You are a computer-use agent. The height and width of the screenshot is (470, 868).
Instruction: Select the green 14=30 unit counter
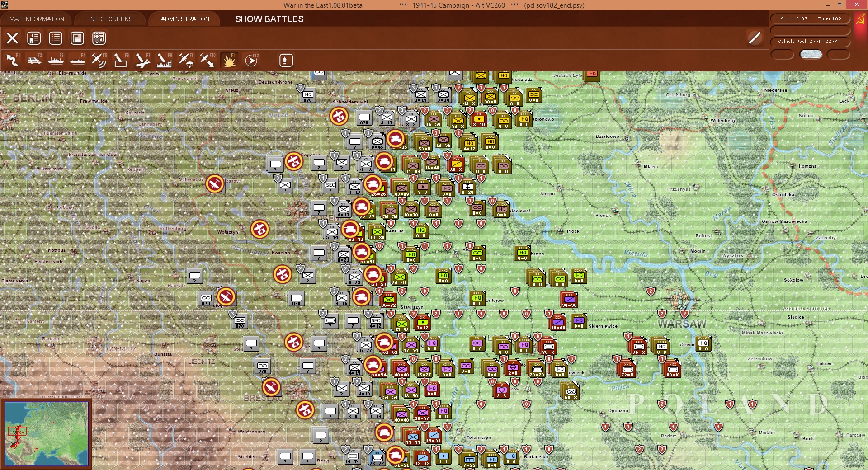(x=377, y=232)
